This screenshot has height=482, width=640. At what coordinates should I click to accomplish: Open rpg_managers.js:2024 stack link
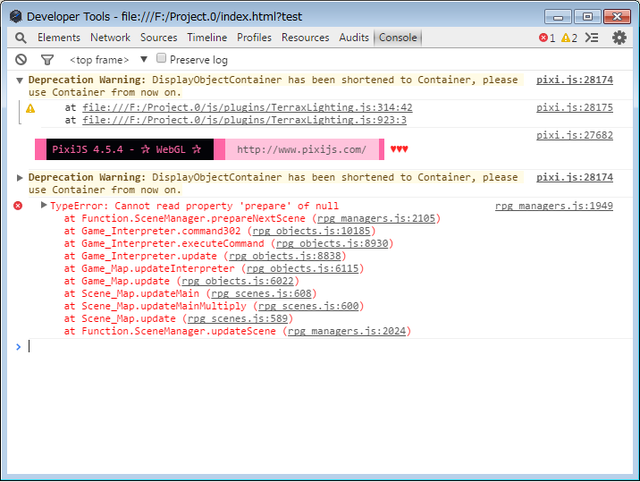347,331
